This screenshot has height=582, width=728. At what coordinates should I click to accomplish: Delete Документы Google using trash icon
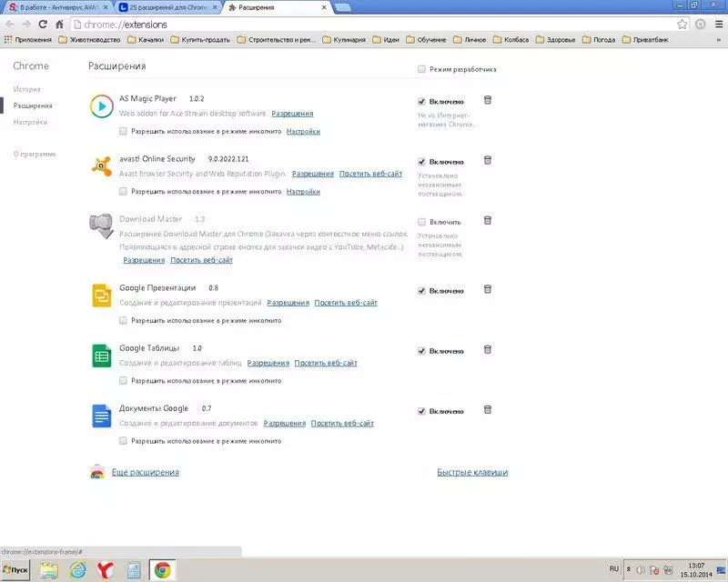[x=488, y=410]
